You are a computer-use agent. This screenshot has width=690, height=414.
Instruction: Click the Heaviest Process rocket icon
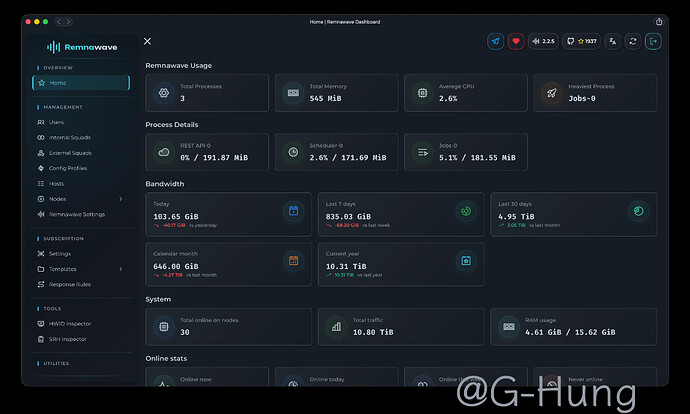(552, 93)
